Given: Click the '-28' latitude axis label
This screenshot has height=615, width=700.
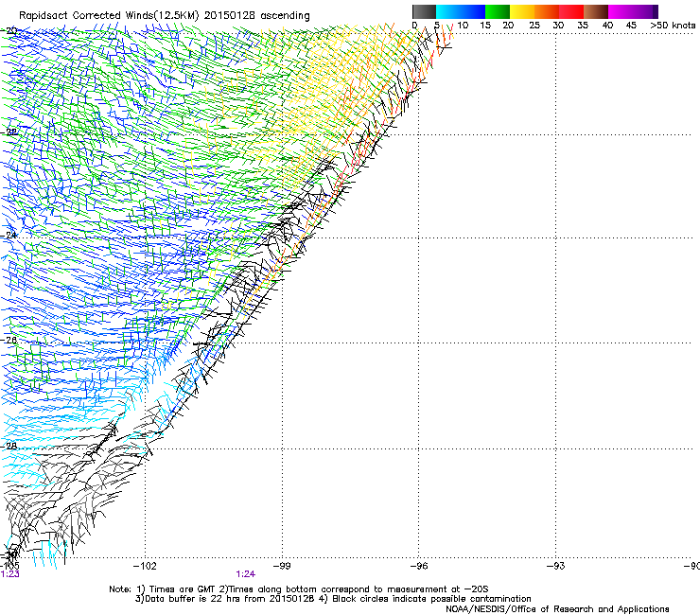Looking at the screenshot, I should coord(9,446).
